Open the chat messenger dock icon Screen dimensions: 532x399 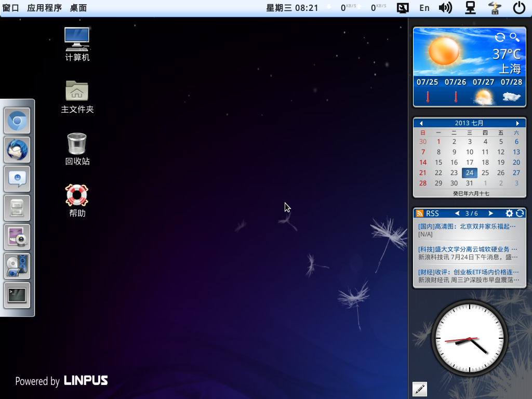pyautogui.click(x=17, y=179)
